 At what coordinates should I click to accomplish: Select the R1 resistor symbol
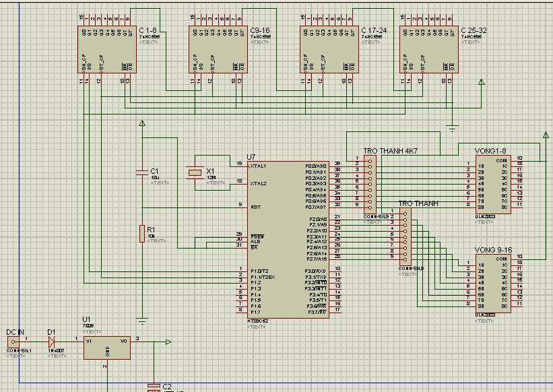pyautogui.click(x=141, y=233)
